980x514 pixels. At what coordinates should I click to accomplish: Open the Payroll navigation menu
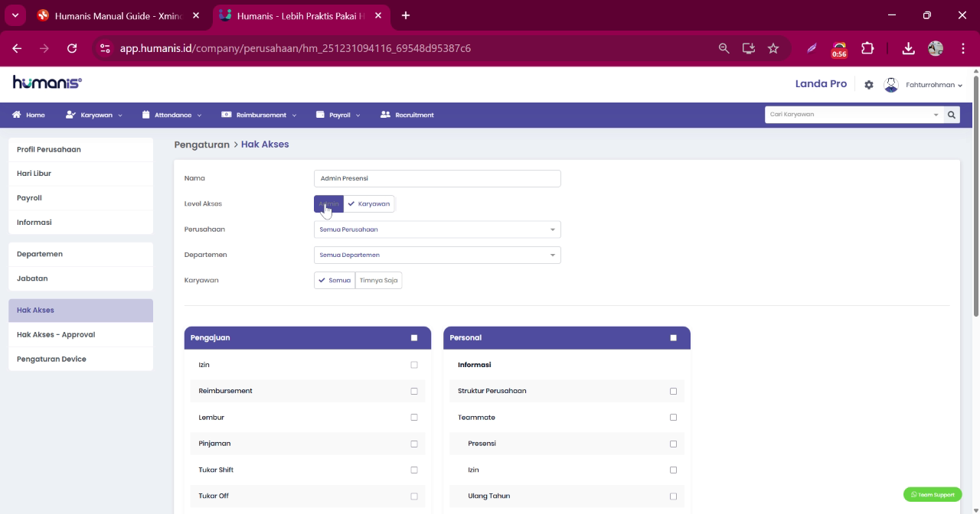click(x=338, y=115)
